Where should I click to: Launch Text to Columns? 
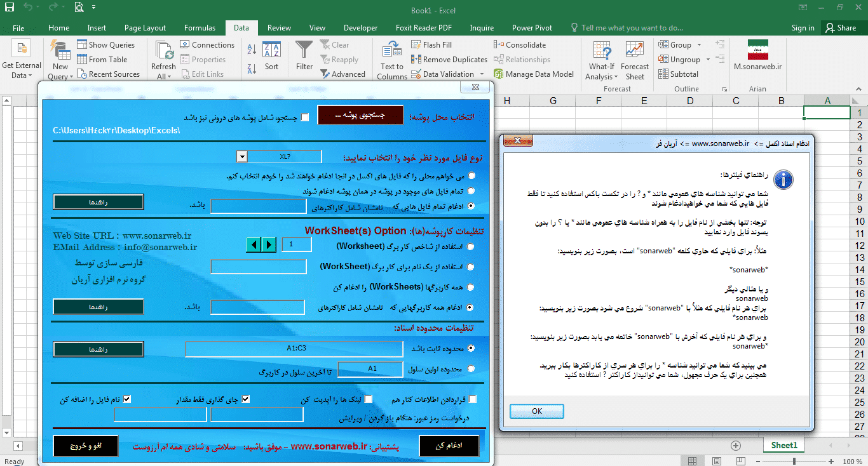pyautogui.click(x=392, y=60)
